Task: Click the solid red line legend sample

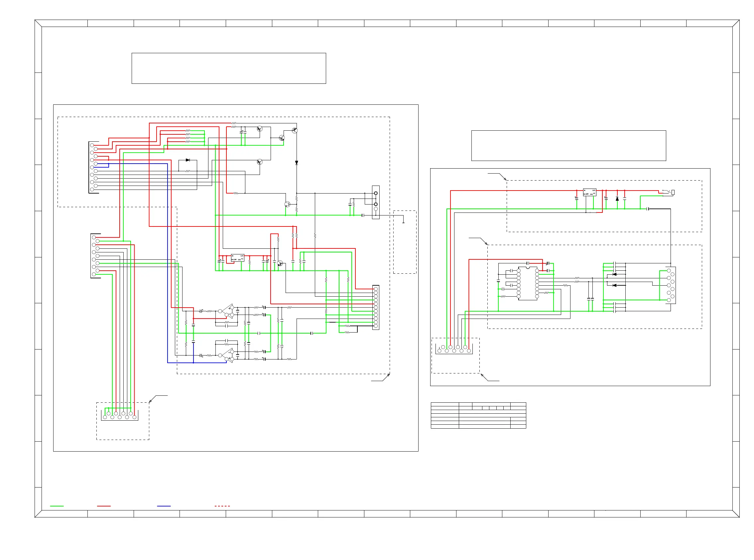Action: click(104, 506)
